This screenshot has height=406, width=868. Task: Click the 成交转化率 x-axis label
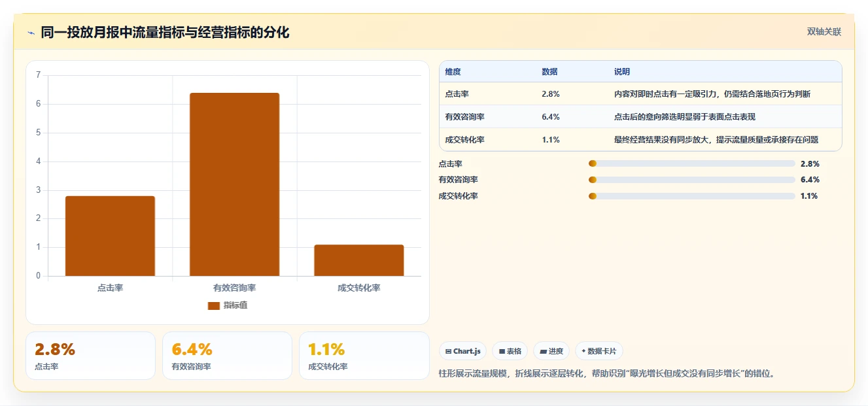pyautogui.click(x=359, y=288)
